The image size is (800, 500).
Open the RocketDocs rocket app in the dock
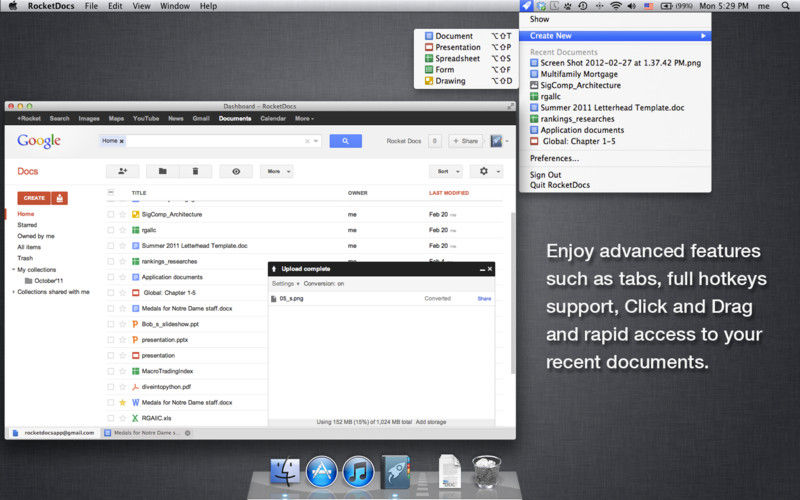[394, 472]
